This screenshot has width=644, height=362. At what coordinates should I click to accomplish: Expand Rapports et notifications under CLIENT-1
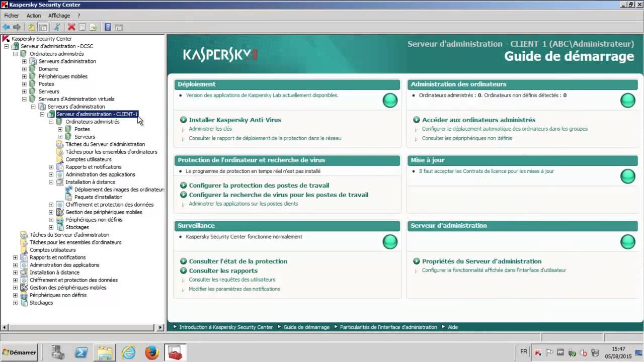click(x=51, y=167)
